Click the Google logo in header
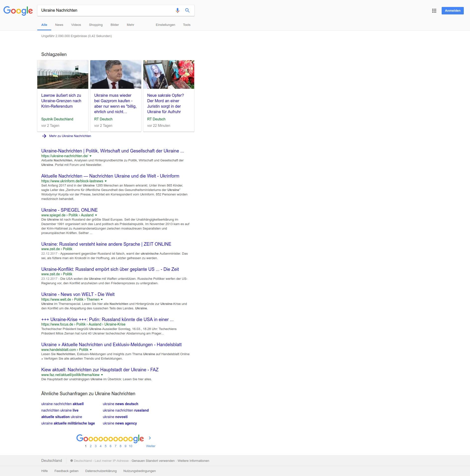This screenshot has width=470, height=476. [x=18, y=11]
